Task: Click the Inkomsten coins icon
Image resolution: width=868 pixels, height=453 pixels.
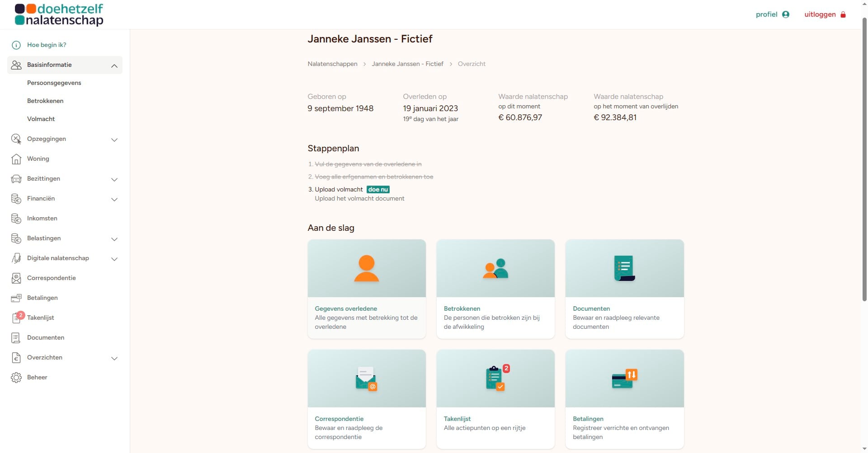Action: pos(16,219)
